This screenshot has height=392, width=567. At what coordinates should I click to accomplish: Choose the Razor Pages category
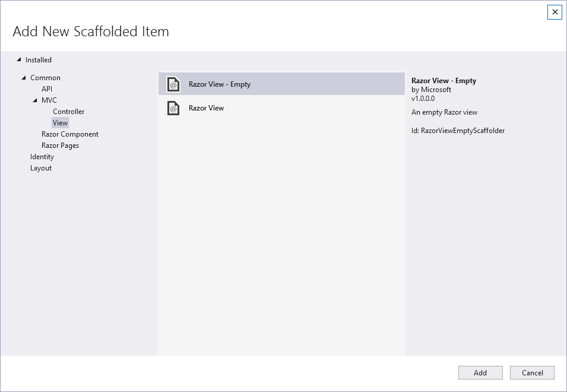click(60, 146)
